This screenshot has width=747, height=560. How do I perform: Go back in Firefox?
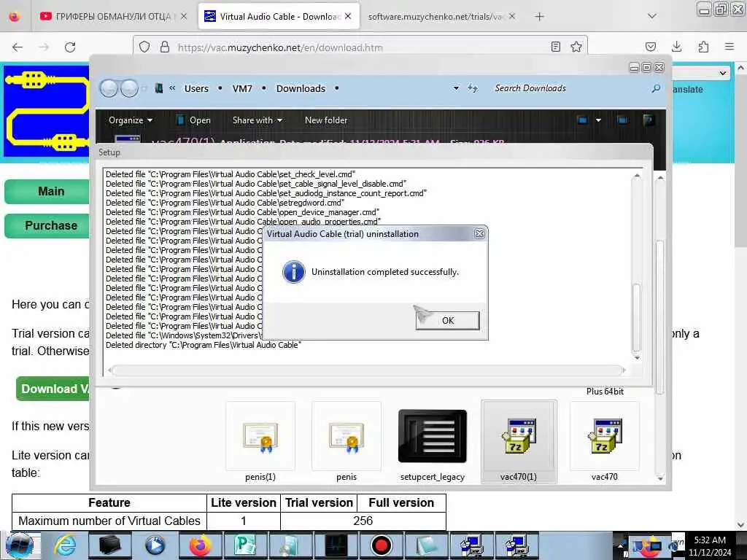point(18,47)
